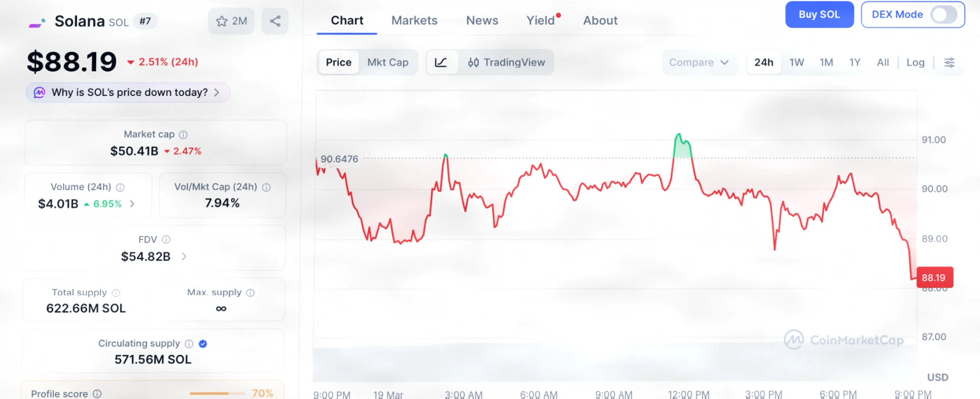980x399 pixels.
Task: Click the 12:00 PM time axis label
Action: pos(688,395)
